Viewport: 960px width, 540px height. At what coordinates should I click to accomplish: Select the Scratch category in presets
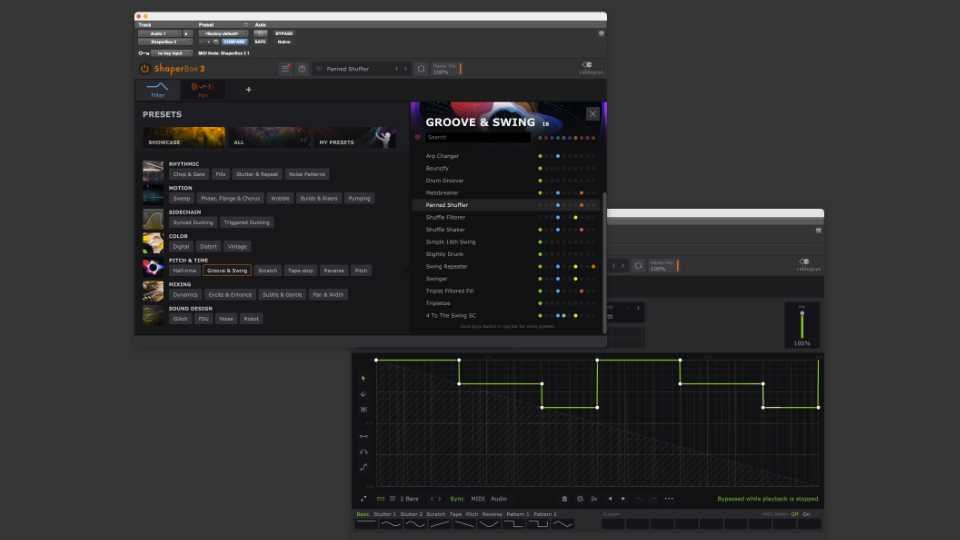coord(268,271)
